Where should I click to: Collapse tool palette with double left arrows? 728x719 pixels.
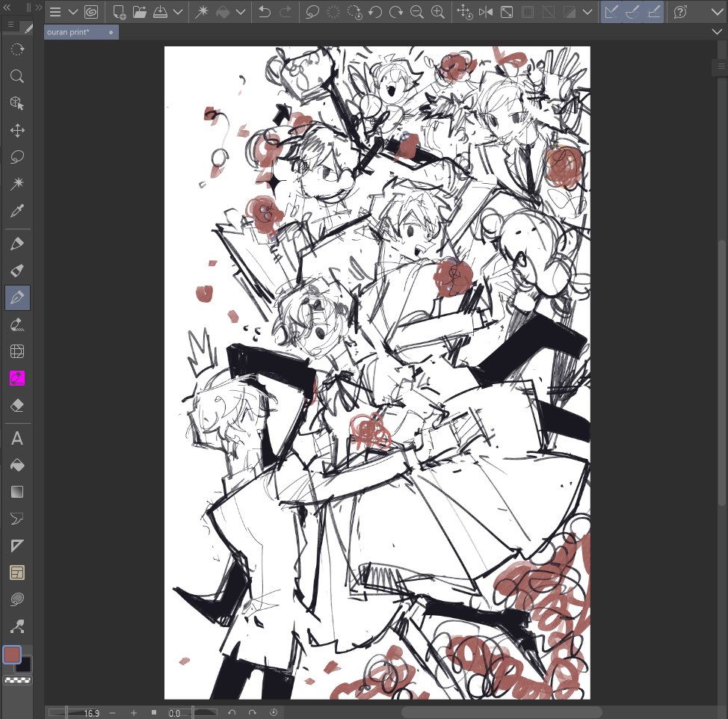click(7, 7)
